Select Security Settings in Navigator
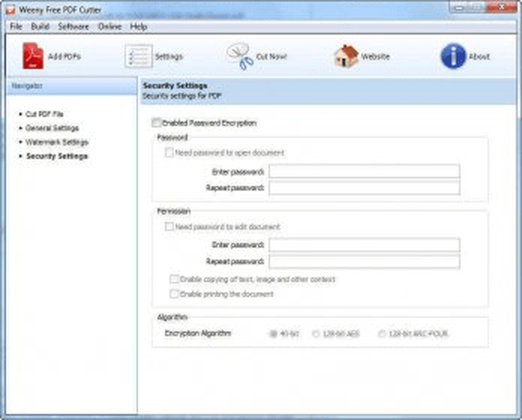Viewport: 522px width, 420px height. (x=57, y=156)
